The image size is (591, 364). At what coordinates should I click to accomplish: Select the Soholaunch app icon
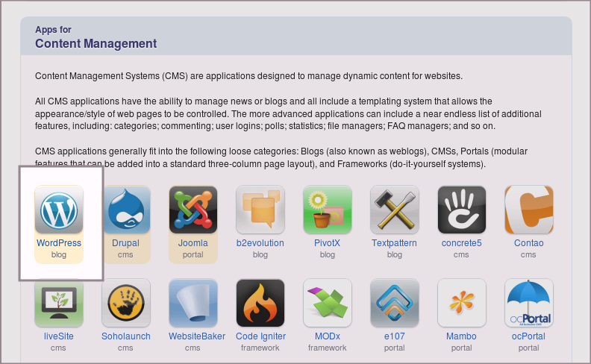point(126,303)
